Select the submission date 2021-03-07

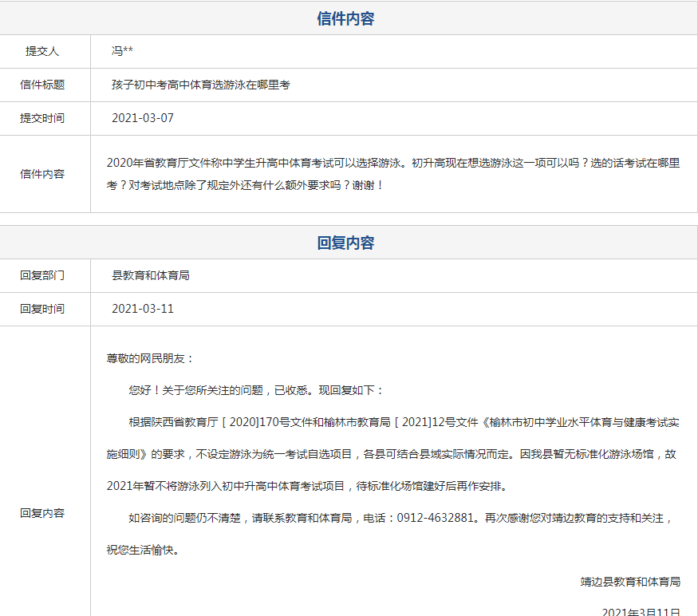[x=143, y=118]
